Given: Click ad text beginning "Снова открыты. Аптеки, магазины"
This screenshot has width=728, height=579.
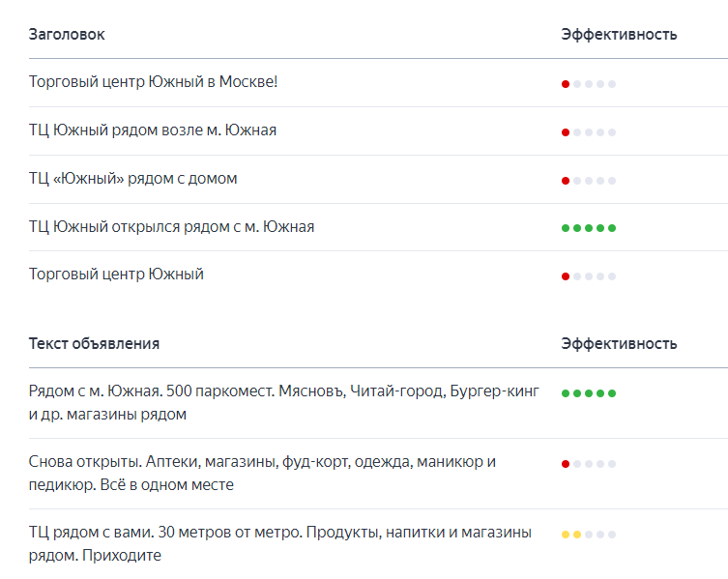Looking at the screenshot, I should pyautogui.click(x=262, y=474).
